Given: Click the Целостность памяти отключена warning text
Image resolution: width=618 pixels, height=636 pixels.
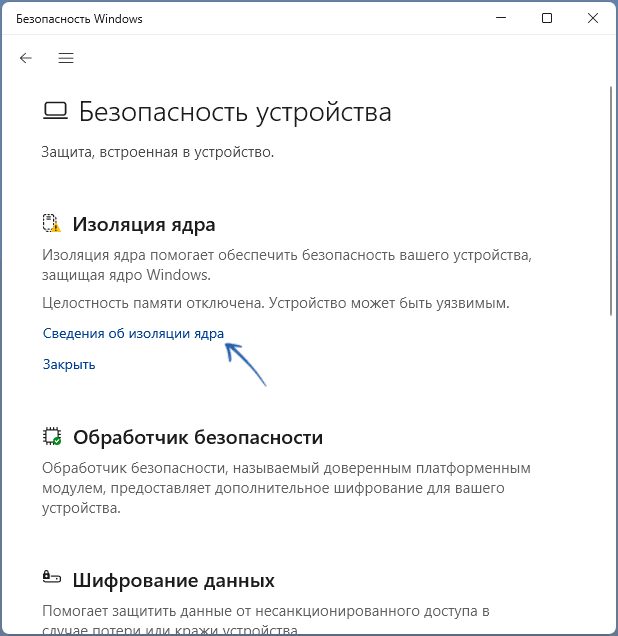Looking at the screenshot, I should point(276,303).
